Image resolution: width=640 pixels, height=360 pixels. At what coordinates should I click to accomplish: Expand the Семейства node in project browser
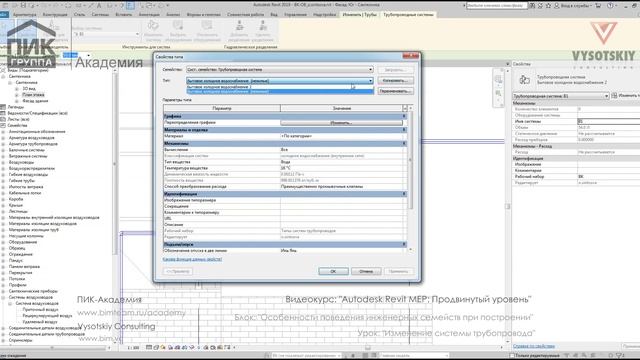[x=3, y=125]
